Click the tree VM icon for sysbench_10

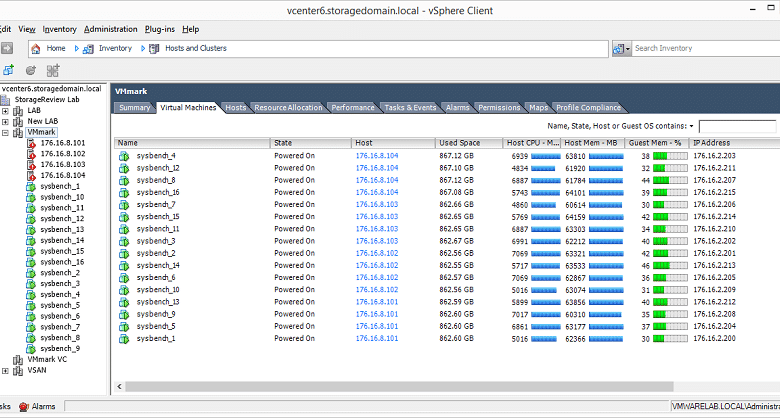[31, 198]
